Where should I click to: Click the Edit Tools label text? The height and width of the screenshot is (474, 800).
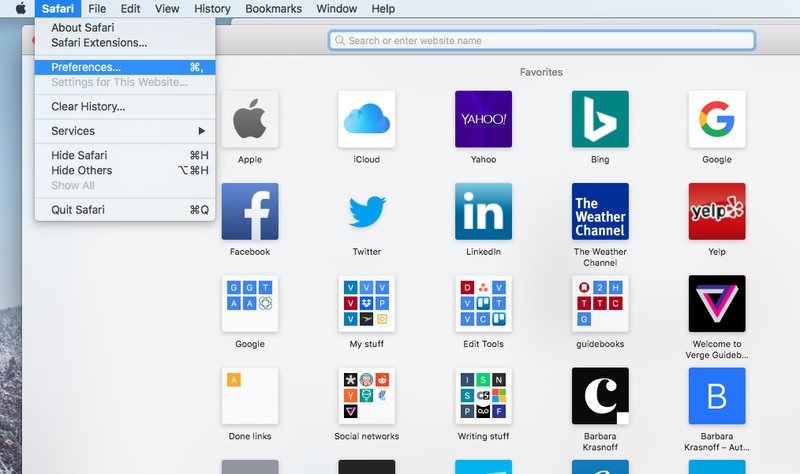click(483, 344)
